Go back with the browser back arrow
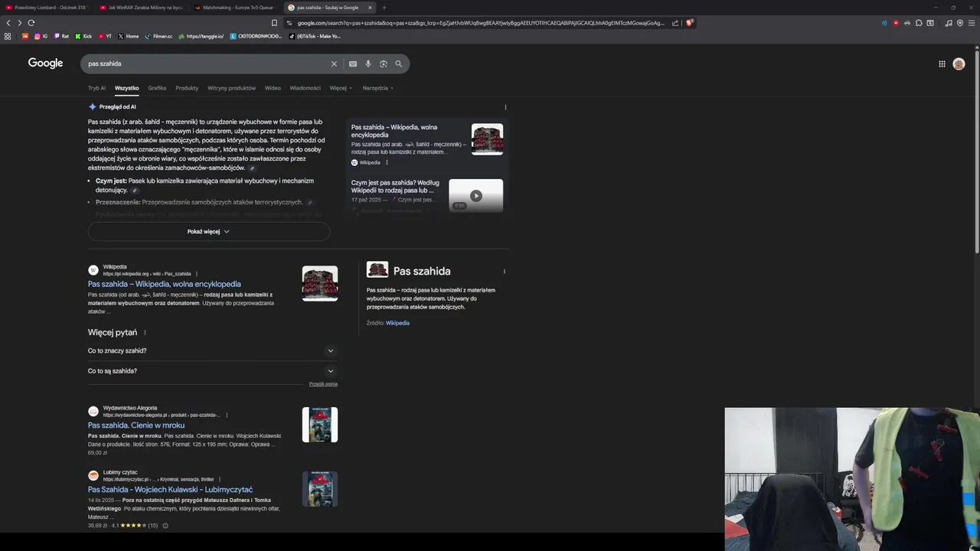Viewport: 980px width, 551px height. pyautogui.click(x=8, y=23)
